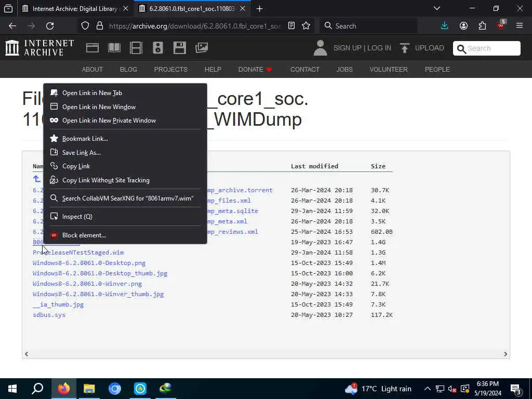532x399 pixels.
Task: Show hidden system tray icons
Action: point(428,389)
